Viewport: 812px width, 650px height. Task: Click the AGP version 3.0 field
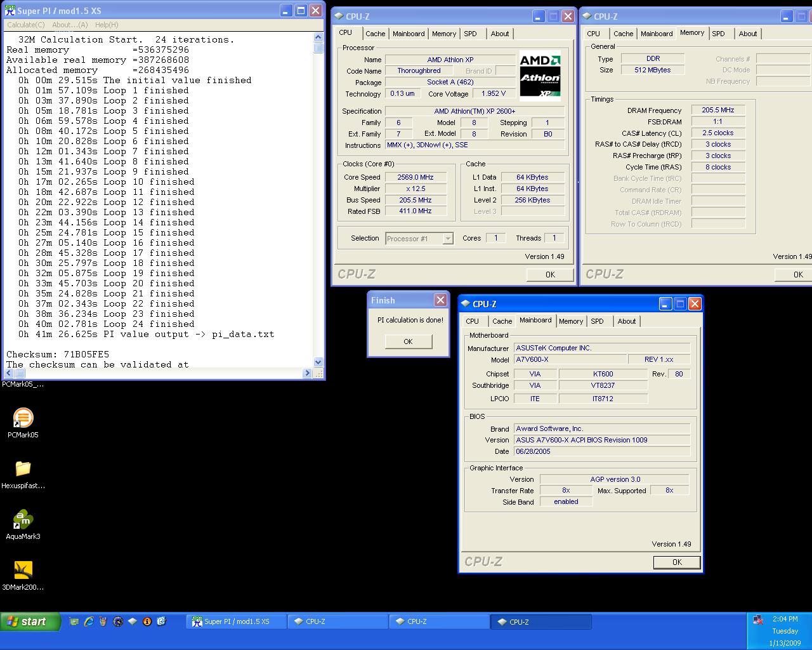click(x=615, y=479)
